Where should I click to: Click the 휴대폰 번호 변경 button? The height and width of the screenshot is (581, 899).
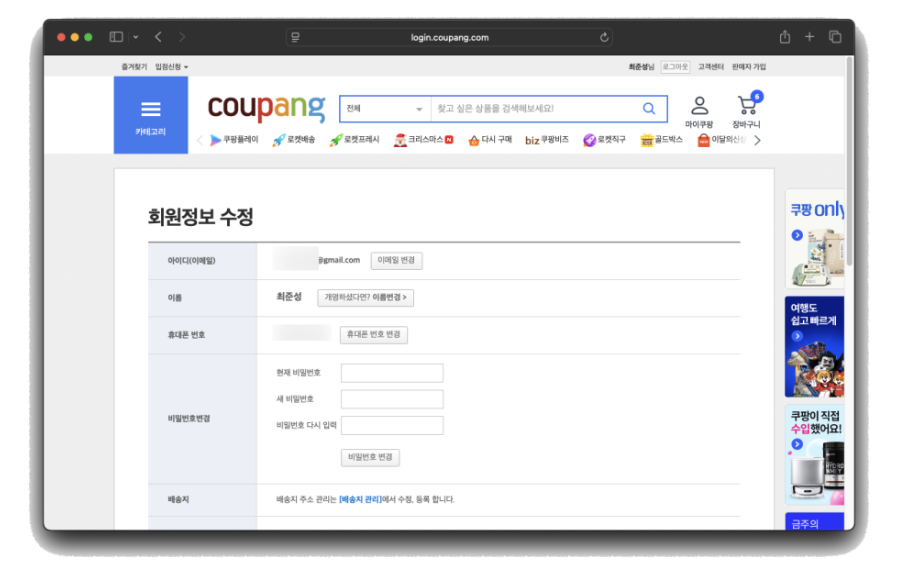coord(373,334)
